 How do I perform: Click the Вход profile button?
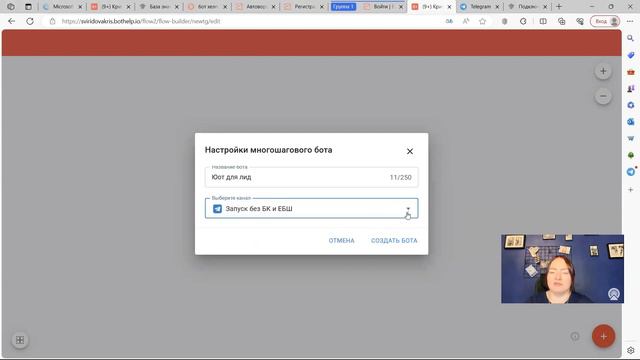(605, 21)
